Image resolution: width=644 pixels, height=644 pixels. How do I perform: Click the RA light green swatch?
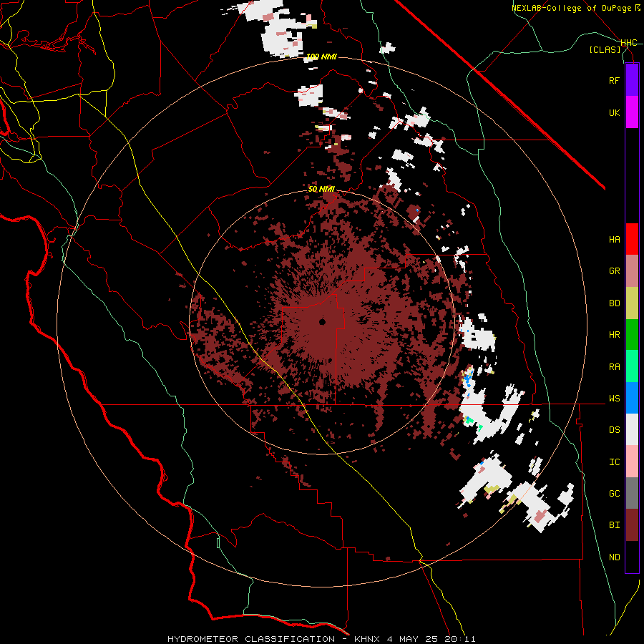tap(632, 366)
